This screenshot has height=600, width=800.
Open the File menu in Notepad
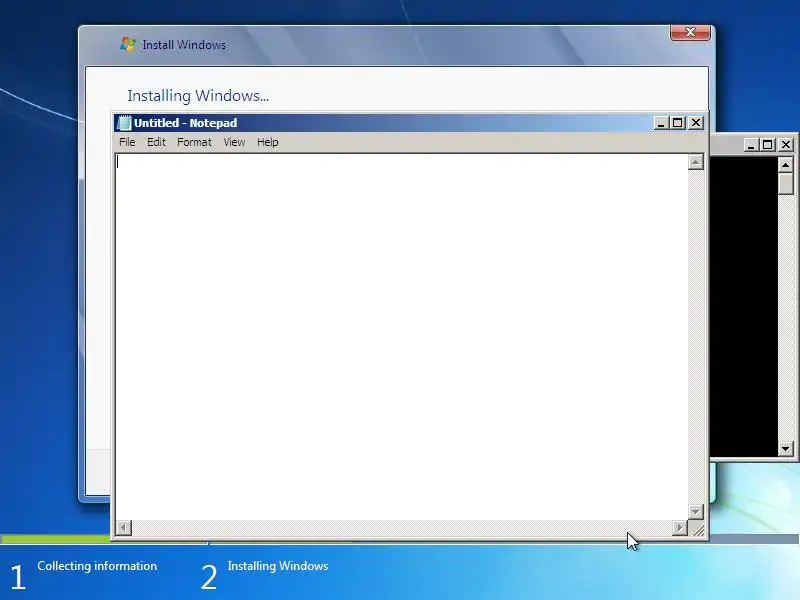[127, 142]
